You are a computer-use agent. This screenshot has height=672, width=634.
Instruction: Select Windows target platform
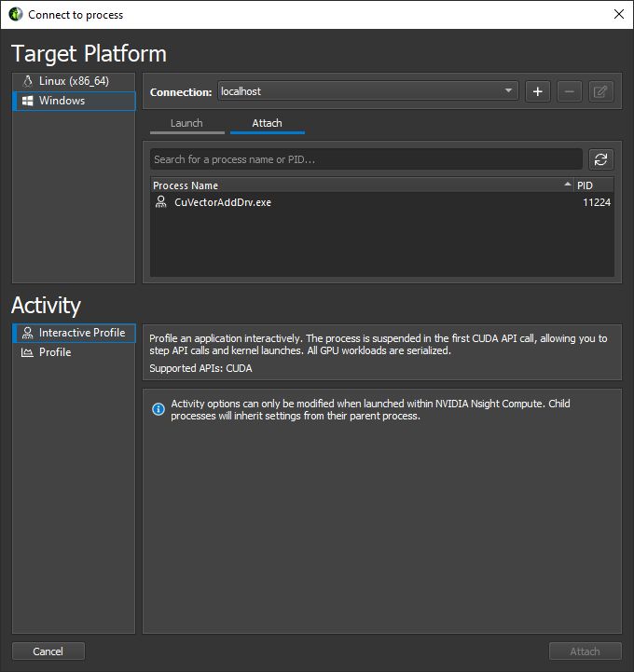click(x=74, y=101)
